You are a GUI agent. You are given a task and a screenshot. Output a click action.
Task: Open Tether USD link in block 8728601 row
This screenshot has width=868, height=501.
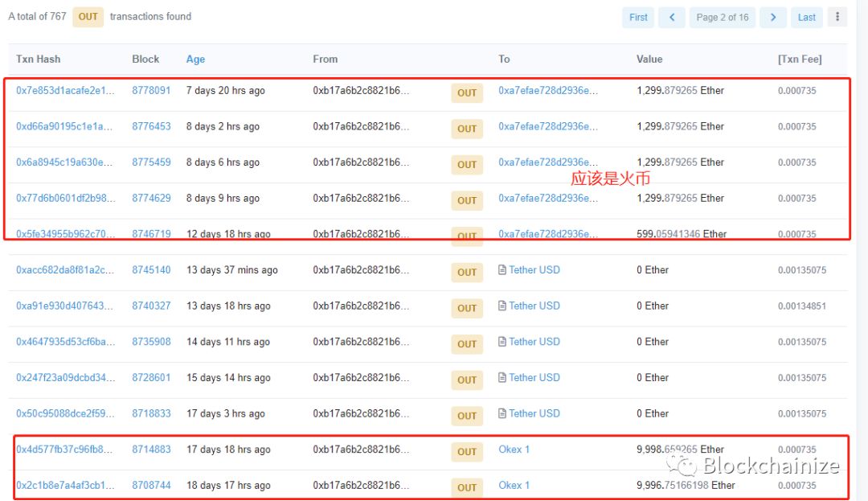tap(534, 377)
